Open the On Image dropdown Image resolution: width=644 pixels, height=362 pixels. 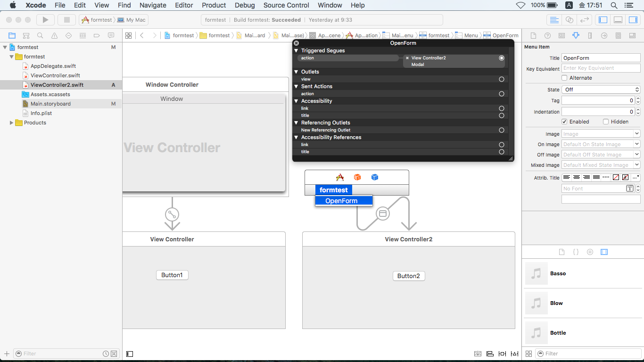(601, 144)
